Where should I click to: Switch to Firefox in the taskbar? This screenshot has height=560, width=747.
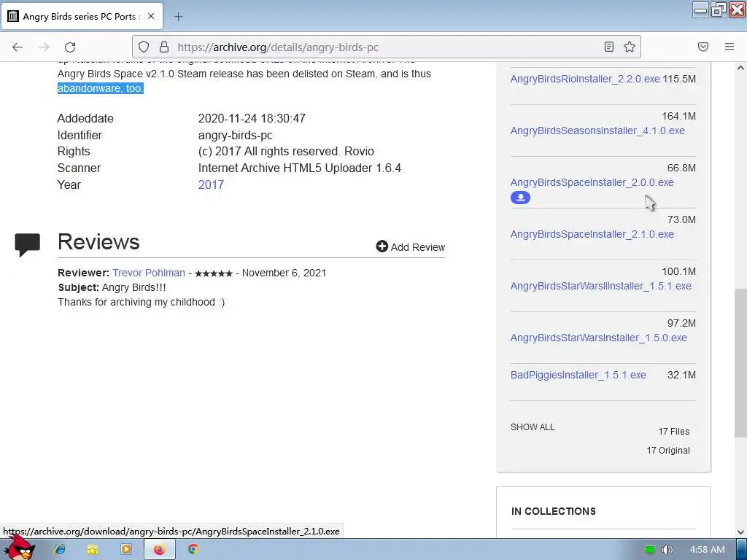click(160, 550)
